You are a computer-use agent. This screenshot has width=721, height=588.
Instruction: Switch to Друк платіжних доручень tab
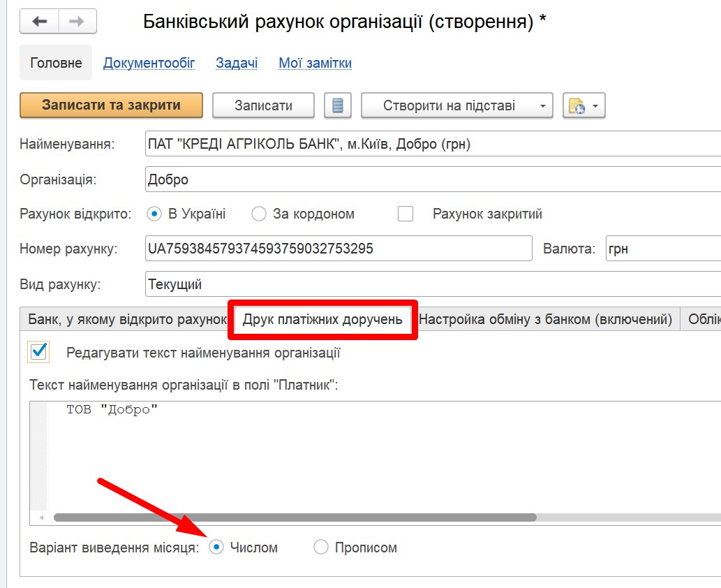point(322,319)
